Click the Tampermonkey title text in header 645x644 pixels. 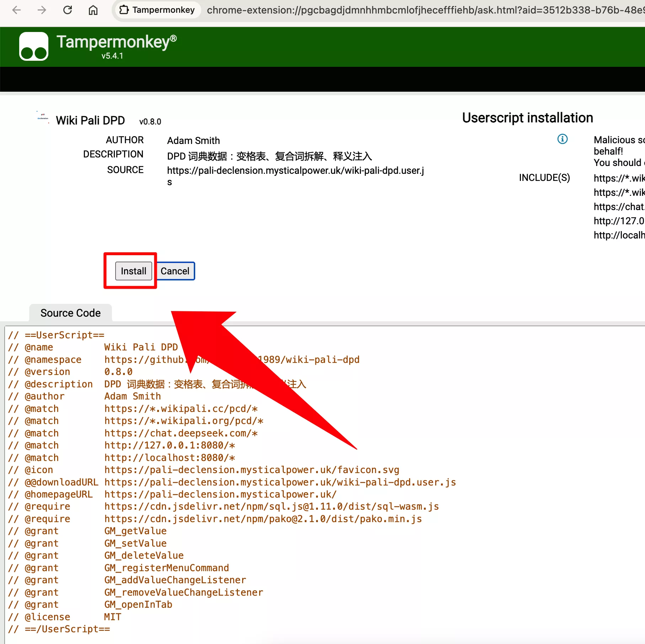[x=117, y=42]
